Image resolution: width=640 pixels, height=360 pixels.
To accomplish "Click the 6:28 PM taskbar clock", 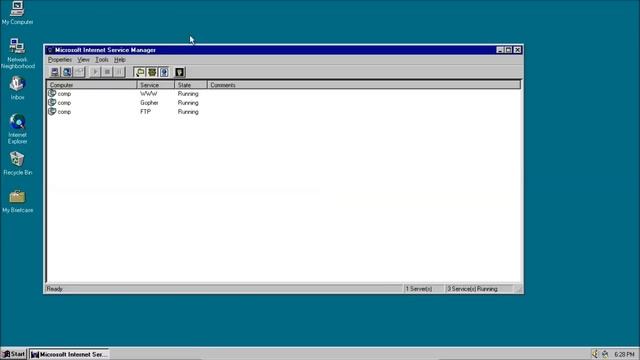I will point(624,354).
